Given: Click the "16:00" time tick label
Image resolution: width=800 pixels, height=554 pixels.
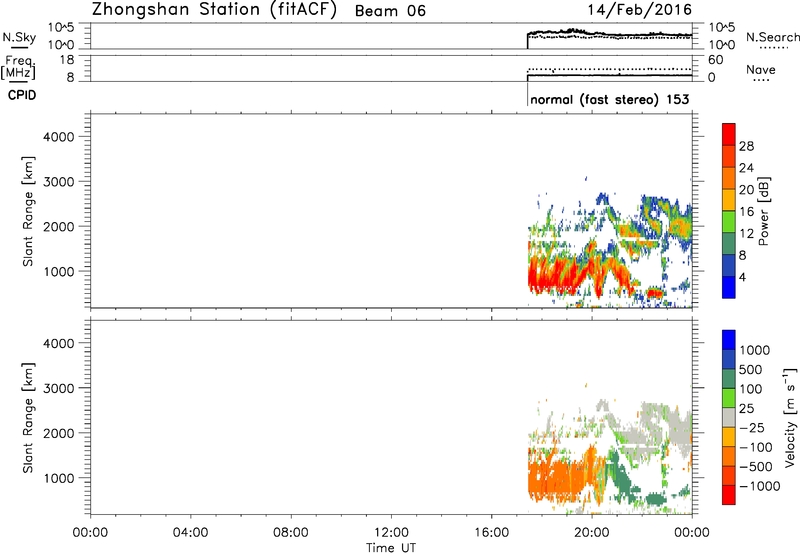Looking at the screenshot, I should (x=491, y=533).
